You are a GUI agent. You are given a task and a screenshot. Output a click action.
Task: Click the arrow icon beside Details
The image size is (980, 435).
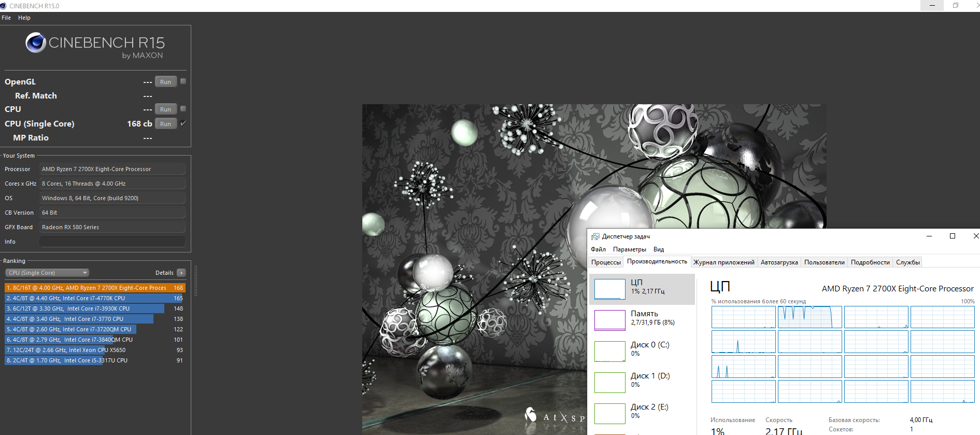click(x=181, y=273)
